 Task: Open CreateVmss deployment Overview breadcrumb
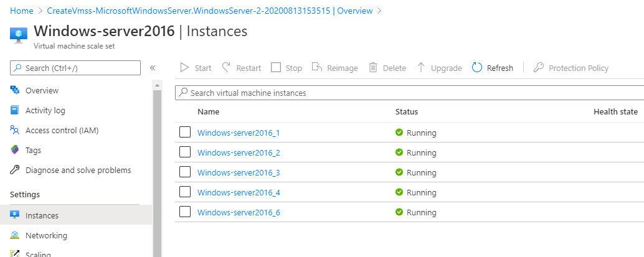210,11
